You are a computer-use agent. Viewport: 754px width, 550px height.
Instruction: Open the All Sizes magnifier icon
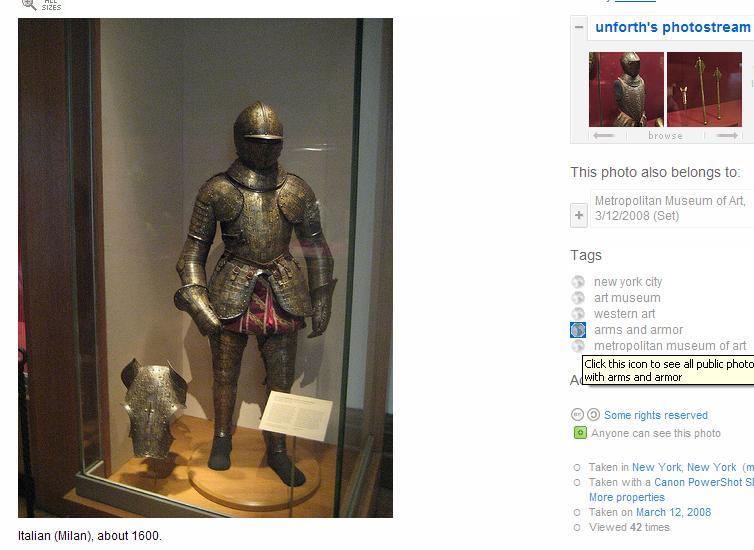pos(29,4)
